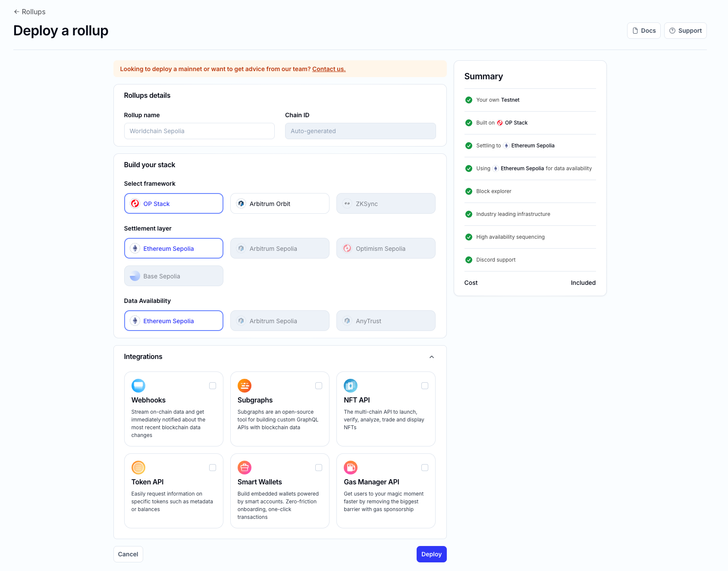The image size is (728, 571).
Task: Click Ethereum logo in Settling to row
Action: click(x=506, y=146)
